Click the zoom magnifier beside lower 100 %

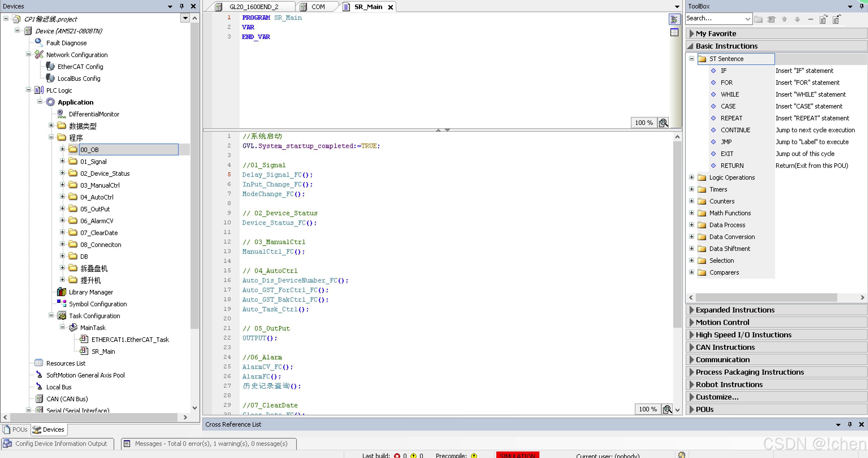point(667,409)
